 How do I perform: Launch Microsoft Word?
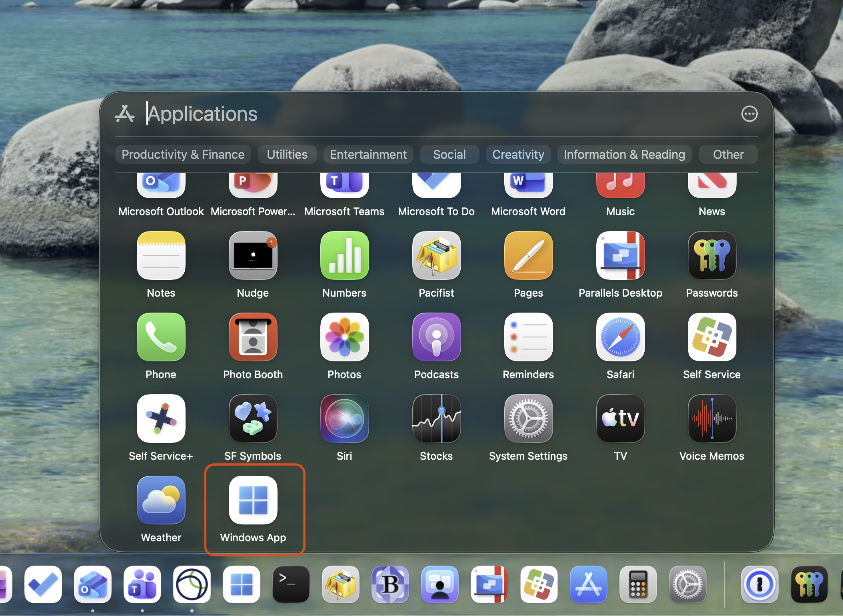pos(529,185)
